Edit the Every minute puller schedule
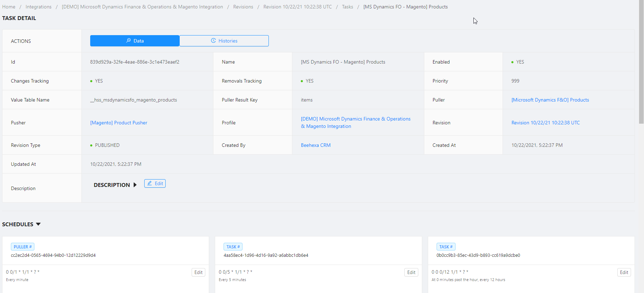The width and height of the screenshot is (644, 293). click(x=198, y=272)
